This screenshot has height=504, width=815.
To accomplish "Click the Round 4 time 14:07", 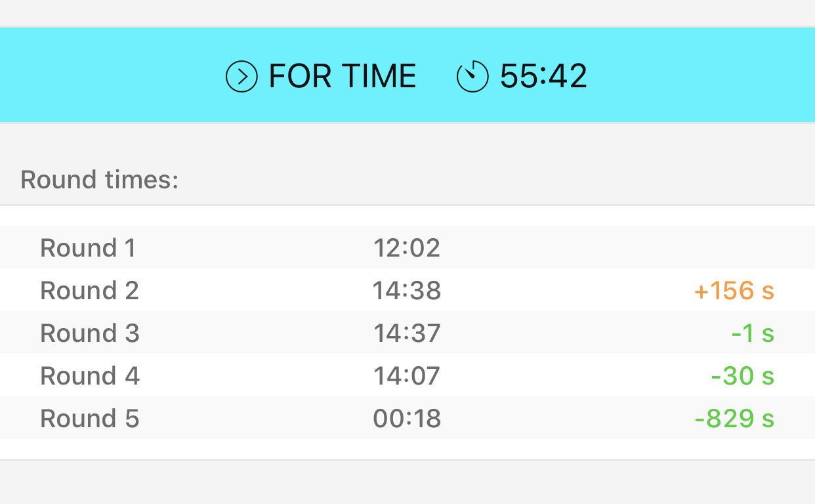I will (407, 376).
